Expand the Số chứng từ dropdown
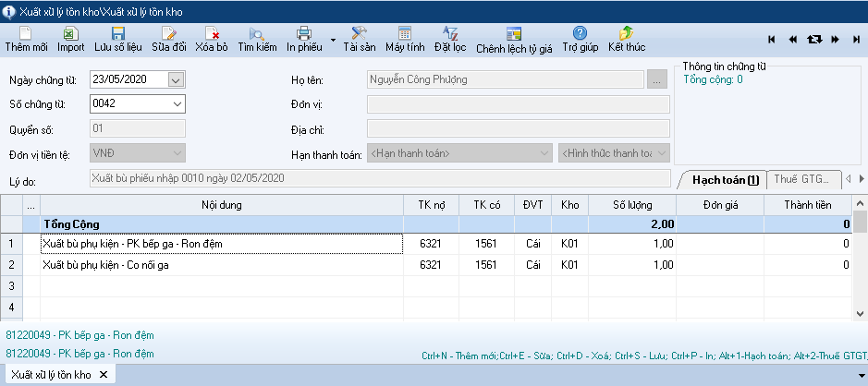The height and width of the screenshot is (386, 868). (x=177, y=104)
